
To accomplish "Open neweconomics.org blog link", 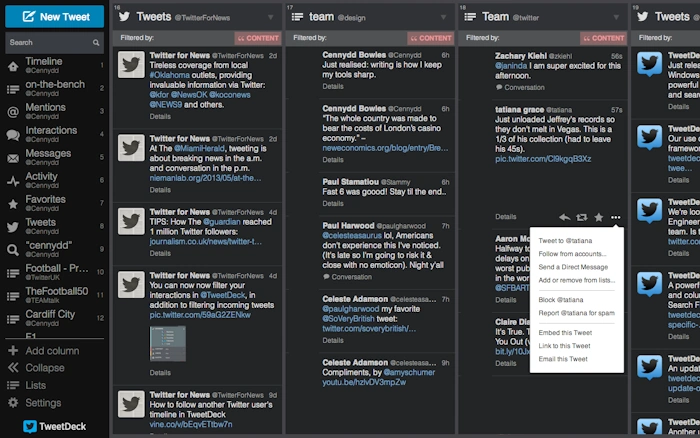I will click(385, 148).
